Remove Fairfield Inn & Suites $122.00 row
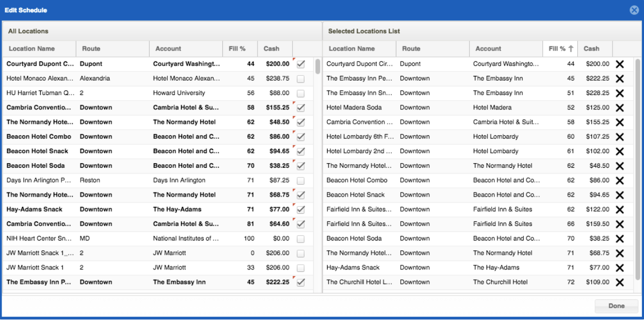Screen dimensions: 644x320 point(620,210)
